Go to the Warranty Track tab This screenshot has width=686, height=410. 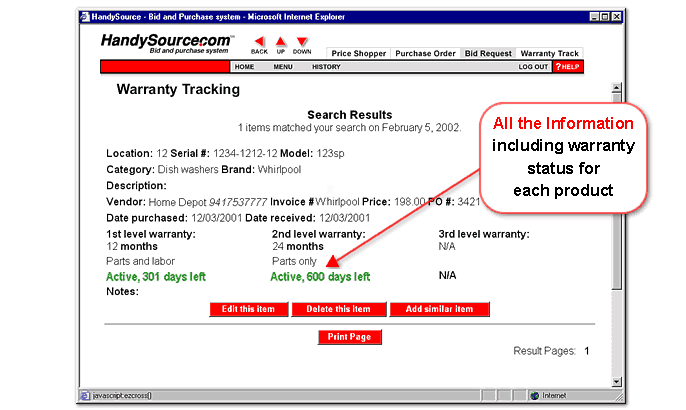click(x=549, y=54)
